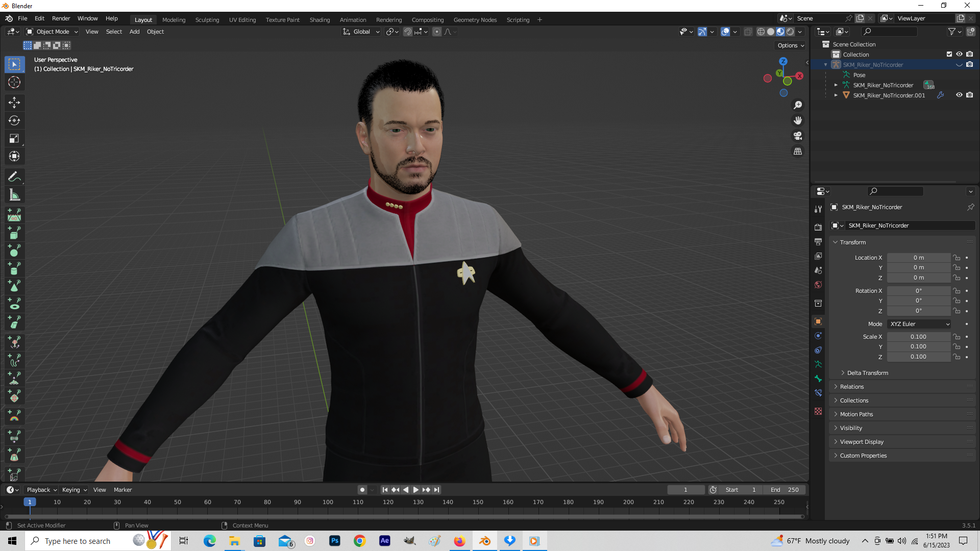
Task: Select the Measure tool
Action: 14,194
